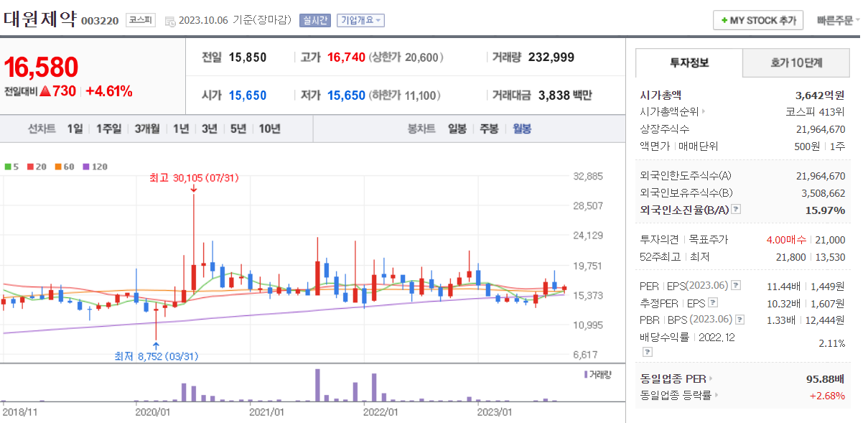Viewport: 868px width, 423px height.
Task: Expand the 기업개요 dropdown
Action: pyautogui.click(x=360, y=20)
